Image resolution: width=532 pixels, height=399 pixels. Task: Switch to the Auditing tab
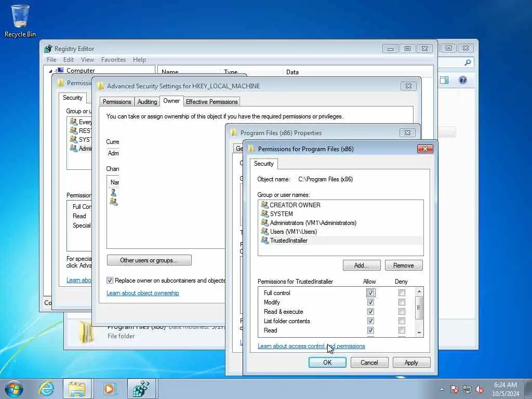coord(147,102)
